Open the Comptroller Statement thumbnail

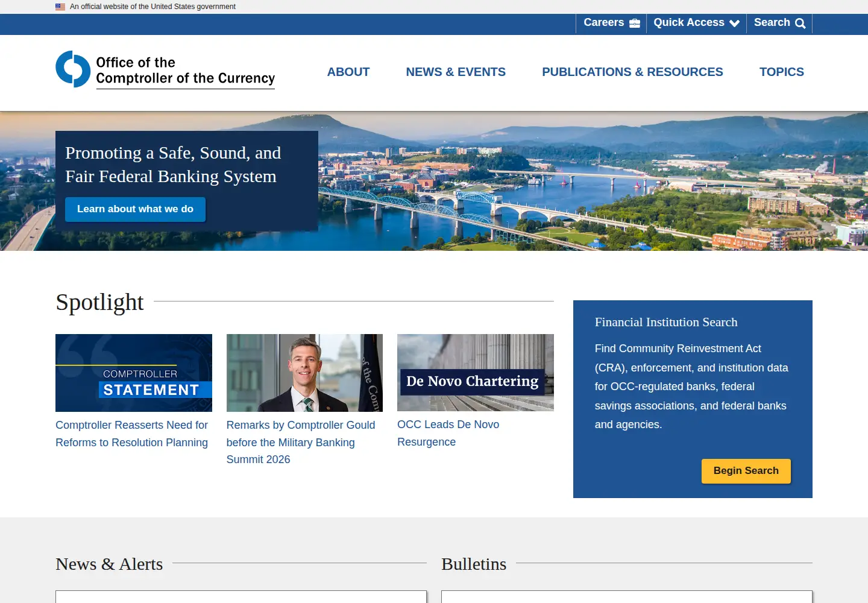coord(134,373)
